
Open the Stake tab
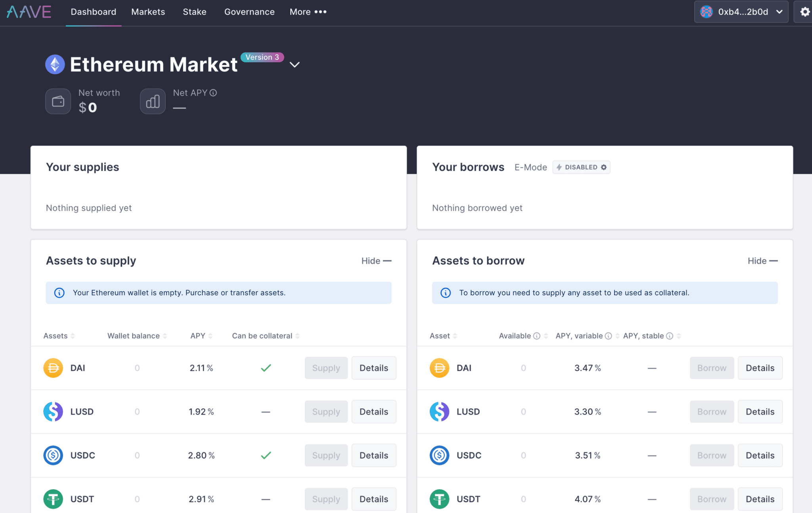point(195,12)
